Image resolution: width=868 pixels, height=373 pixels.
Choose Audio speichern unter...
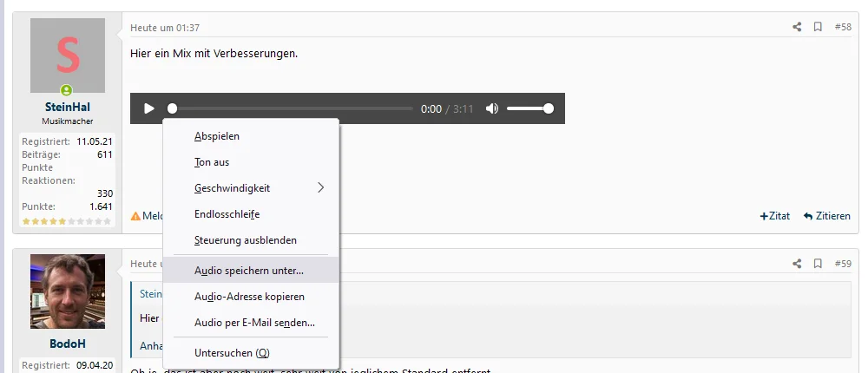[251, 271]
